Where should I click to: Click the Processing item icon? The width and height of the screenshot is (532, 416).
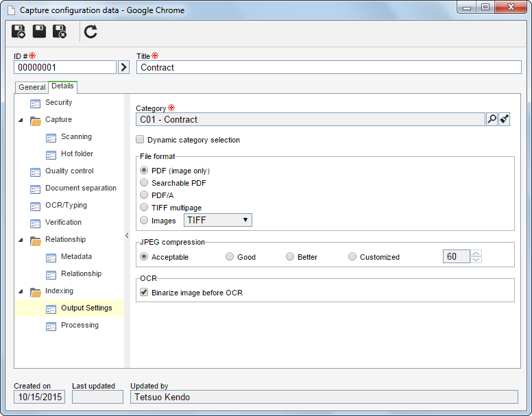tap(51, 326)
